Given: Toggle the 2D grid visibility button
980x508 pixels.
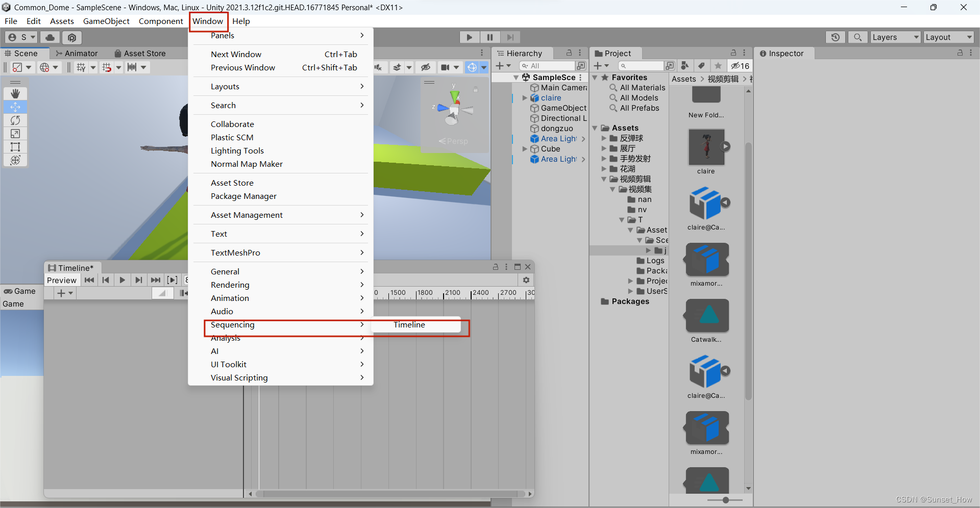Looking at the screenshot, I should click(x=82, y=67).
